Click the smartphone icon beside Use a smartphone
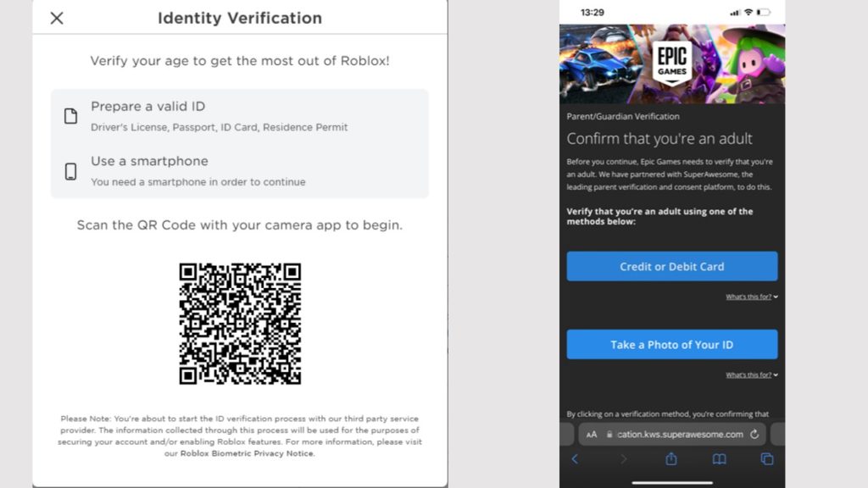Viewport: 868px width, 488px height. [71, 171]
